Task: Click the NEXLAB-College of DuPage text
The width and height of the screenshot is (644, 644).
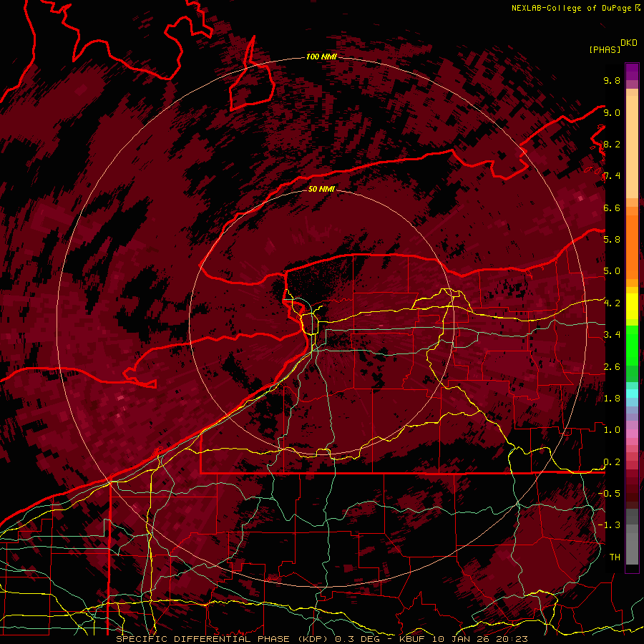Action: click(571, 8)
